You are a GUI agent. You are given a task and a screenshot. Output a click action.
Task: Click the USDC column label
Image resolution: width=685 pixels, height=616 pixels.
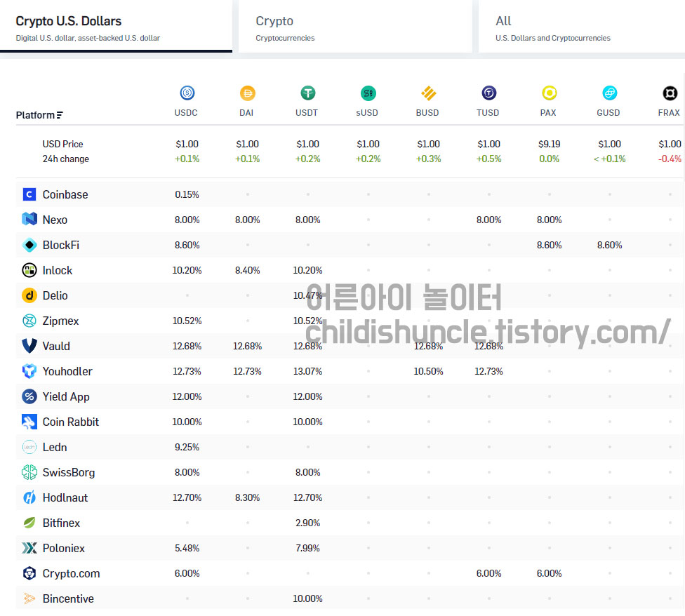[186, 113]
